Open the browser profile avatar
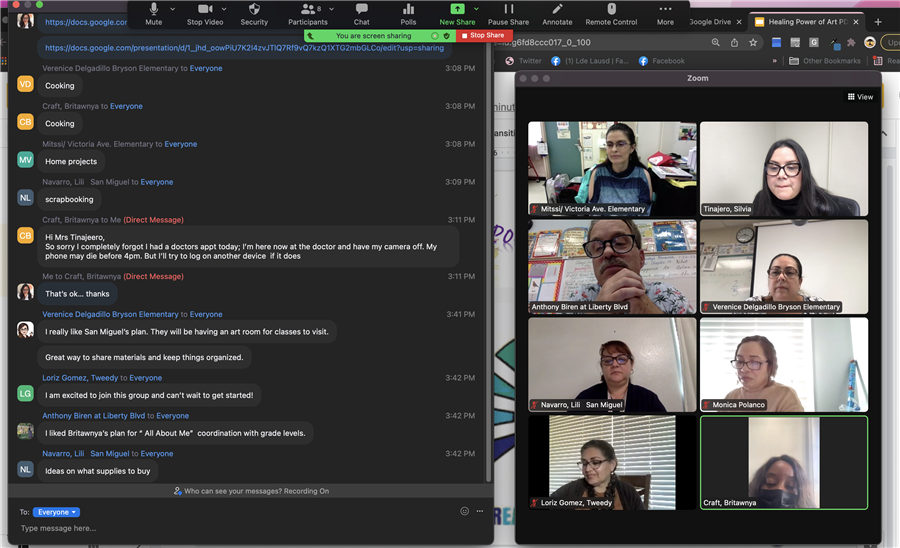900x548 pixels. [x=870, y=42]
